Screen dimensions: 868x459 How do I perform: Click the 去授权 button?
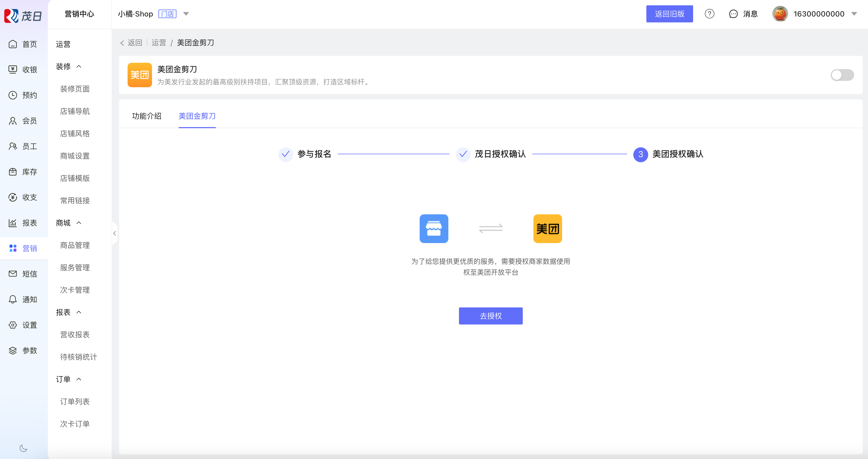[490, 316]
